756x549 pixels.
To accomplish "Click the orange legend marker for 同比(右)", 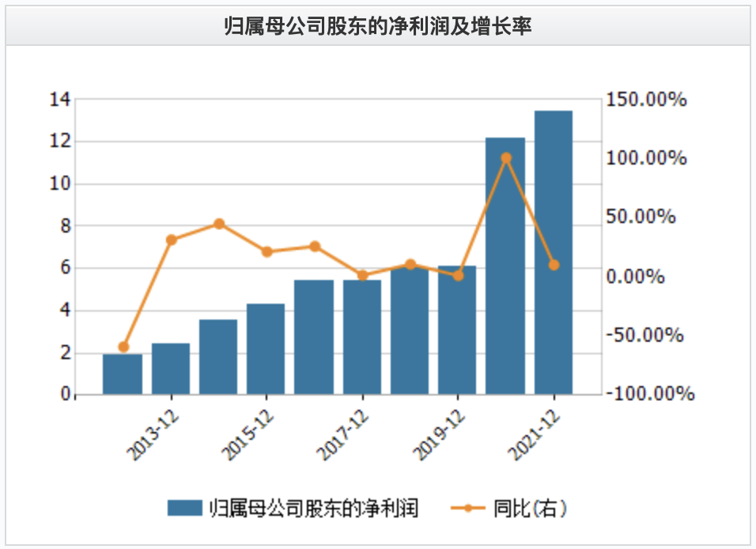I will (469, 509).
